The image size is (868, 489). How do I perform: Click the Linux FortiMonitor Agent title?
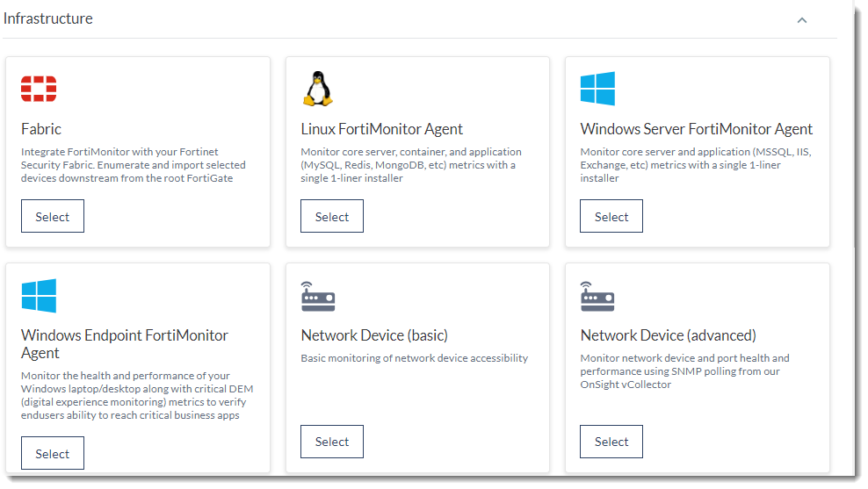coord(382,129)
